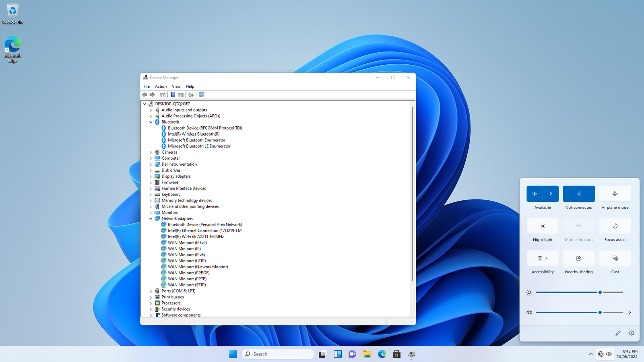The image size is (644, 362).
Task: Click the Forward arrow in Device Manager toolbar
Action: pos(152,95)
